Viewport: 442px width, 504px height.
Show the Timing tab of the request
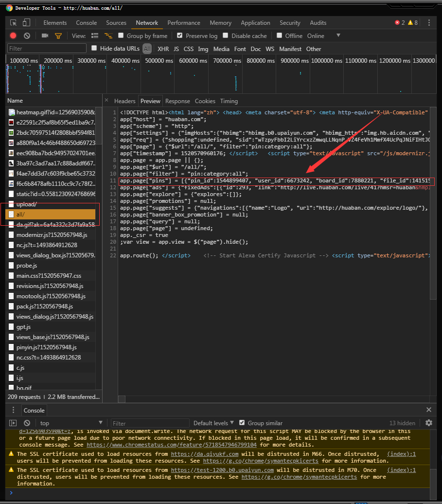coord(229,101)
